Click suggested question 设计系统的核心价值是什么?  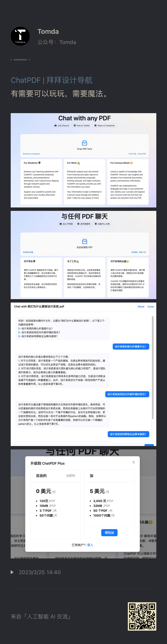[35, 328]
